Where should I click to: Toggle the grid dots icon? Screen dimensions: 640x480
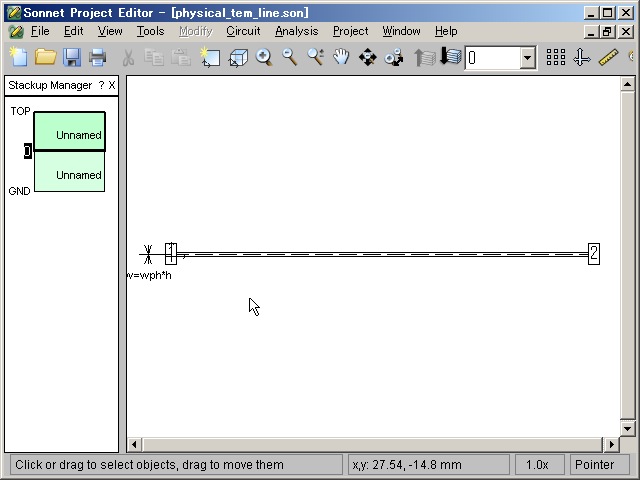coord(556,57)
